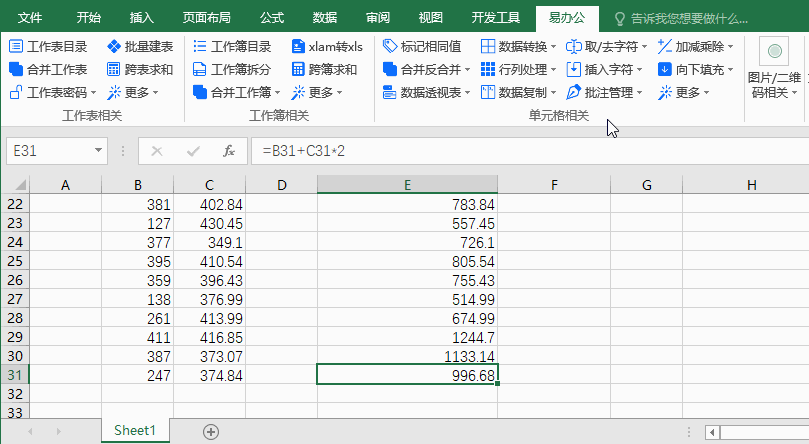Click the fx insert function icon
The image size is (809, 444).
[229, 151]
